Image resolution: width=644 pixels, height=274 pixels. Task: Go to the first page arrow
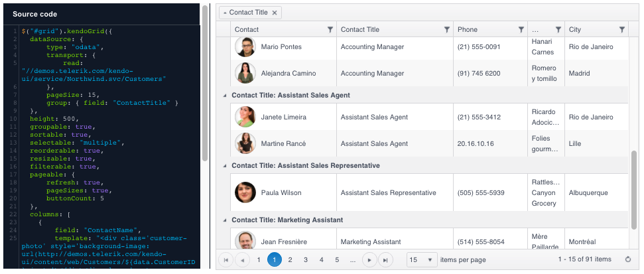(x=226, y=260)
